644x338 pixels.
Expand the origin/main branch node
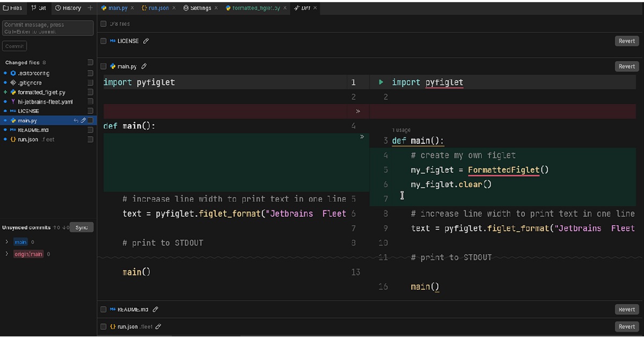click(x=7, y=254)
